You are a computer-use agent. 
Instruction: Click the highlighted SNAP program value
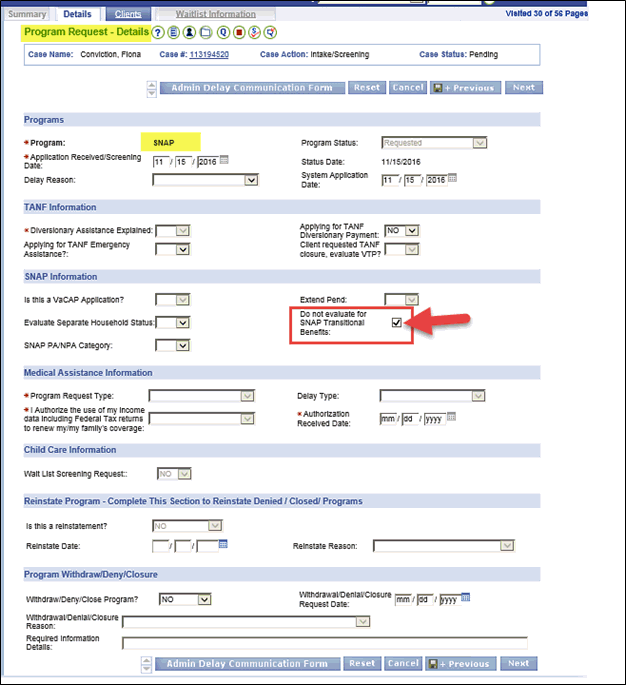point(164,143)
